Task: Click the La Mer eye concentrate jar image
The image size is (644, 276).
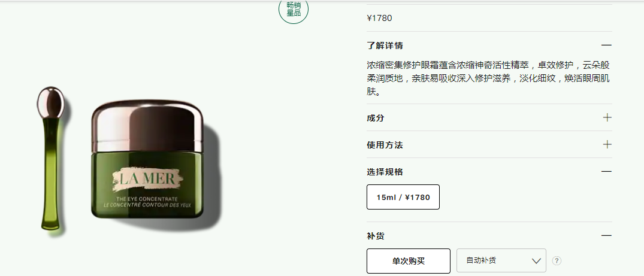Action: click(147, 159)
